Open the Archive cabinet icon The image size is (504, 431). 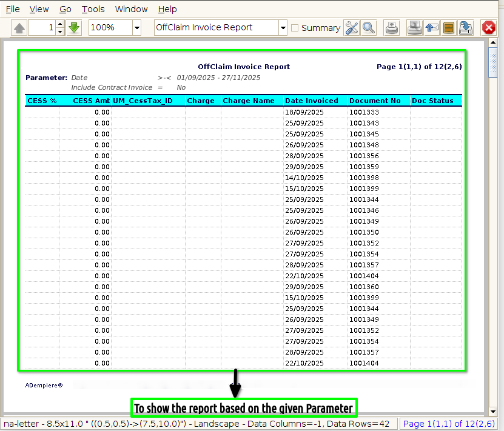[449, 28]
